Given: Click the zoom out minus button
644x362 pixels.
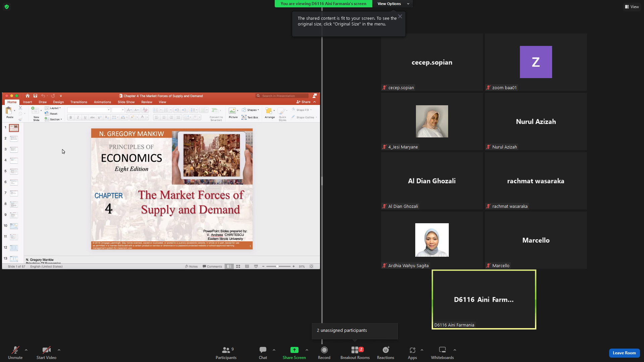Looking at the screenshot, I should click(x=263, y=266).
